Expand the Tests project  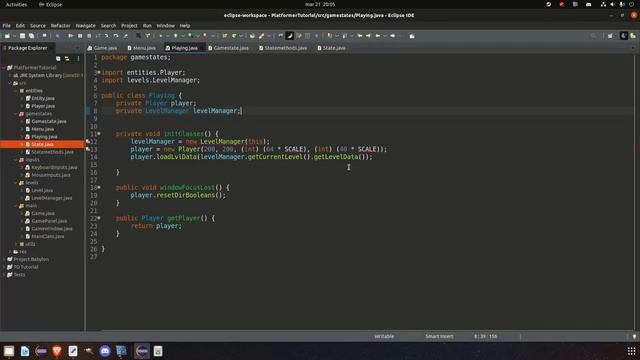coord(4,275)
